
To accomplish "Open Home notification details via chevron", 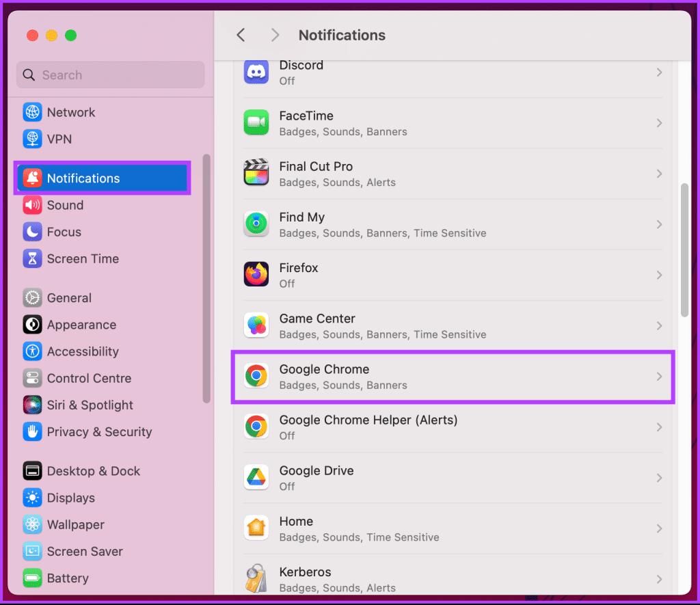I will point(658,528).
